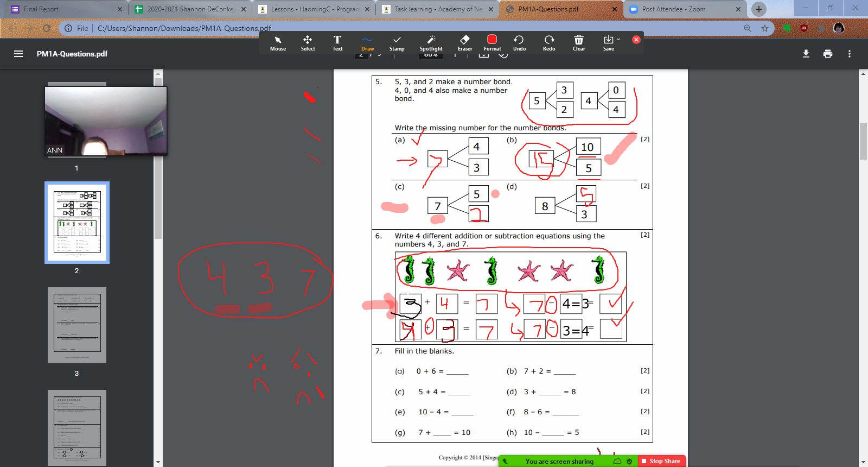Open the Task learning - Academy tab
Image resolution: width=868 pixels, height=467 pixels.
(x=437, y=9)
